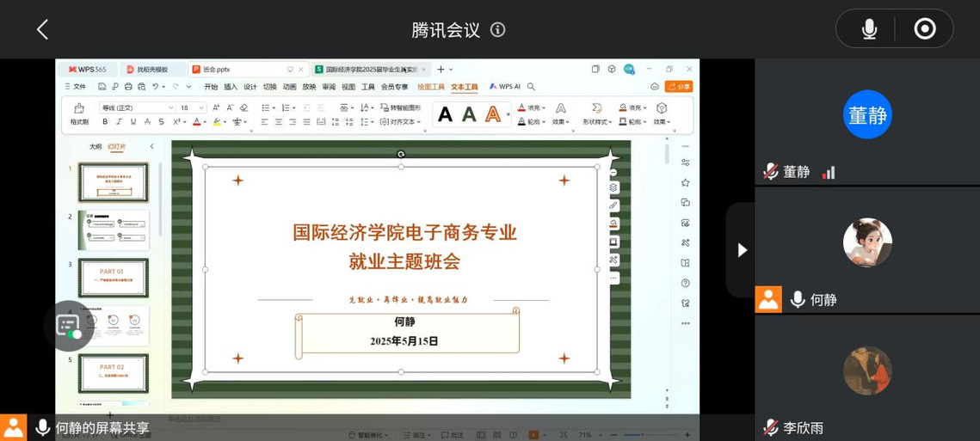The image size is (980, 441).
Task: Open the font size dropdown showing 18
Action: (194, 107)
